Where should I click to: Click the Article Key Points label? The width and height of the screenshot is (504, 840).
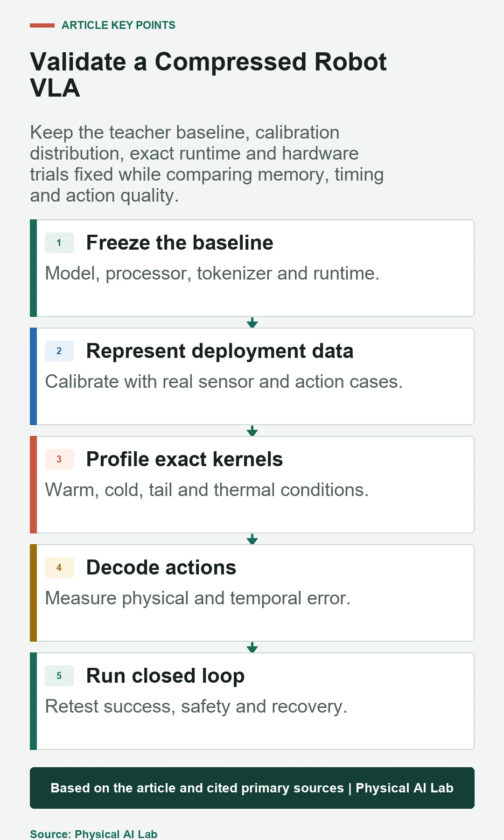click(x=119, y=25)
